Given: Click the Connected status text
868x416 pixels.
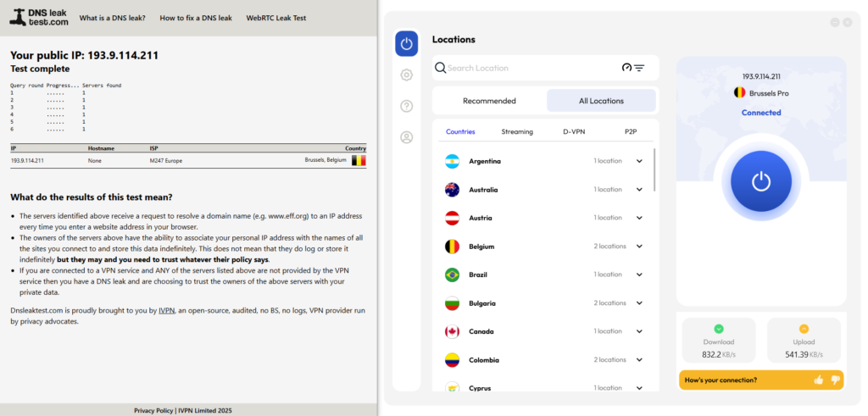Looking at the screenshot, I should pos(761,113).
